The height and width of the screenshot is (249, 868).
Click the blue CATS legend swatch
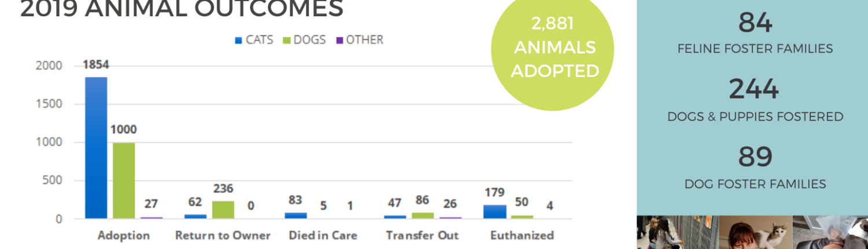point(238,41)
